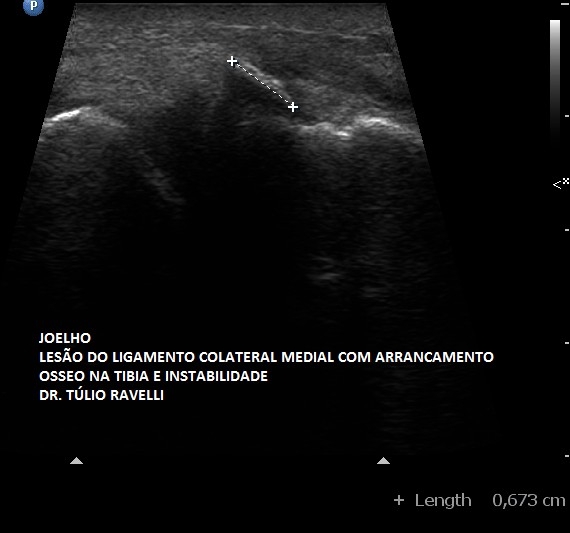This screenshot has width=570, height=533.
Task: Click the left triangle marker at image bottom
Action: 76,461
